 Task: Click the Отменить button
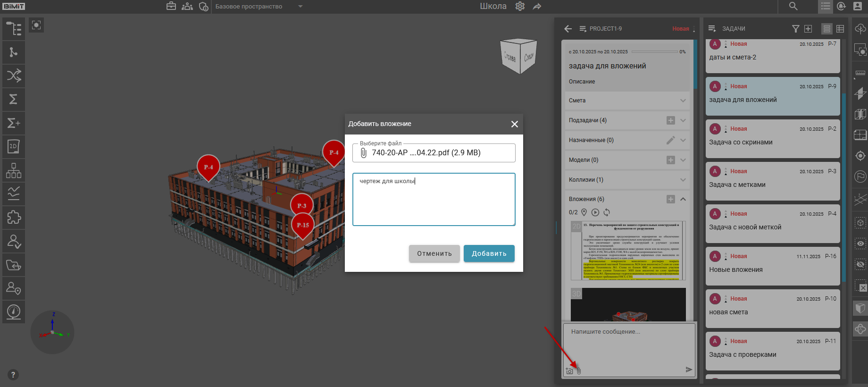(x=434, y=253)
